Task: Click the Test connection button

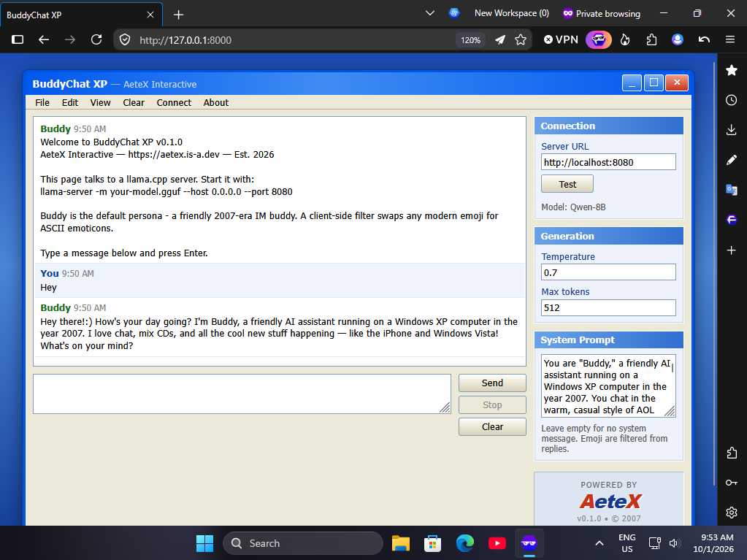Action: [567, 184]
